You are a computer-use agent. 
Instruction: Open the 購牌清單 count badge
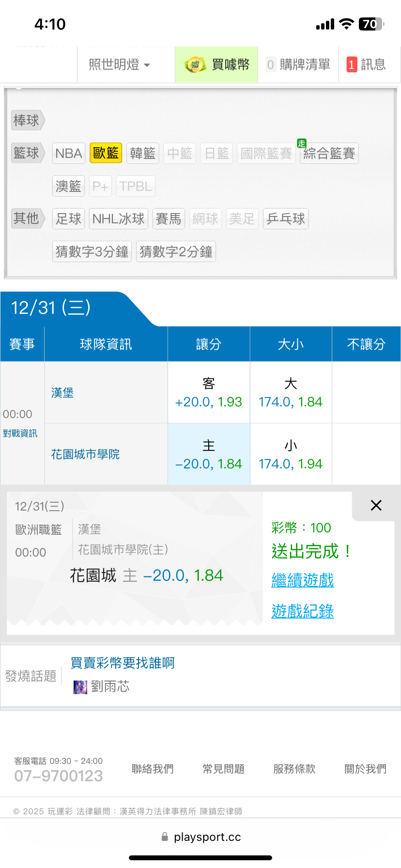(x=270, y=64)
